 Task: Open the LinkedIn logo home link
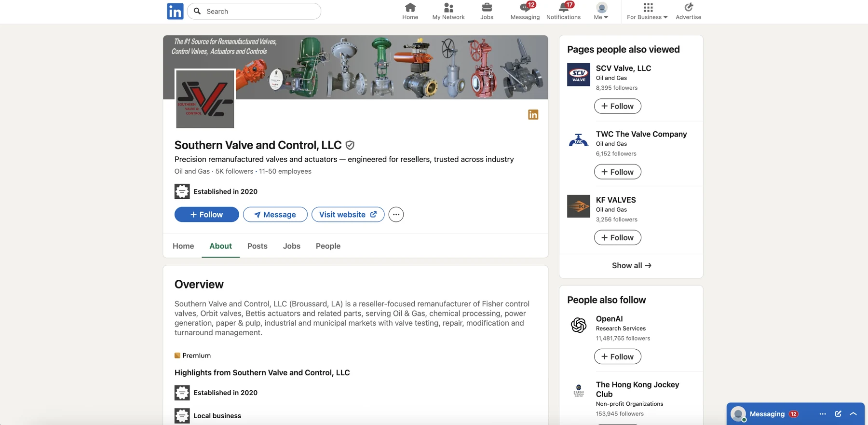click(x=175, y=11)
